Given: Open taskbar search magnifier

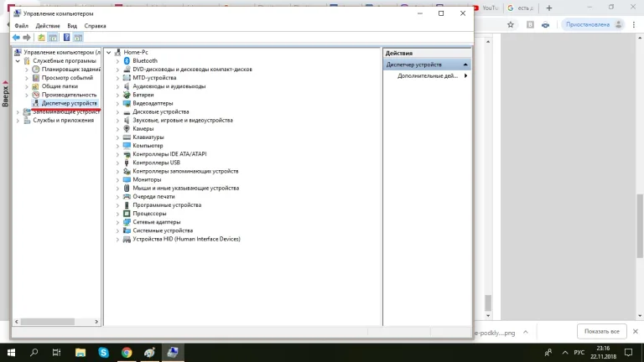Looking at the screenshot, I should (34, 353).
